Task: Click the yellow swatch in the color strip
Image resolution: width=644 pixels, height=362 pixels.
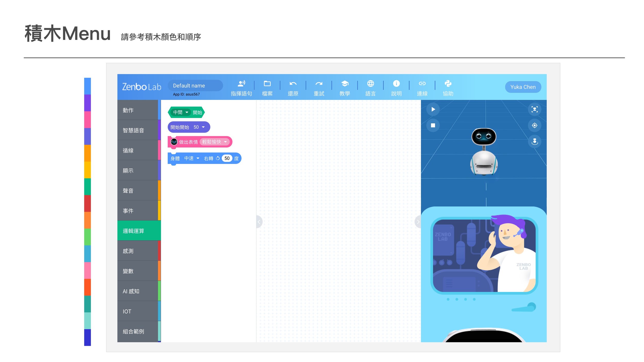Action: [x=88, y=170]
